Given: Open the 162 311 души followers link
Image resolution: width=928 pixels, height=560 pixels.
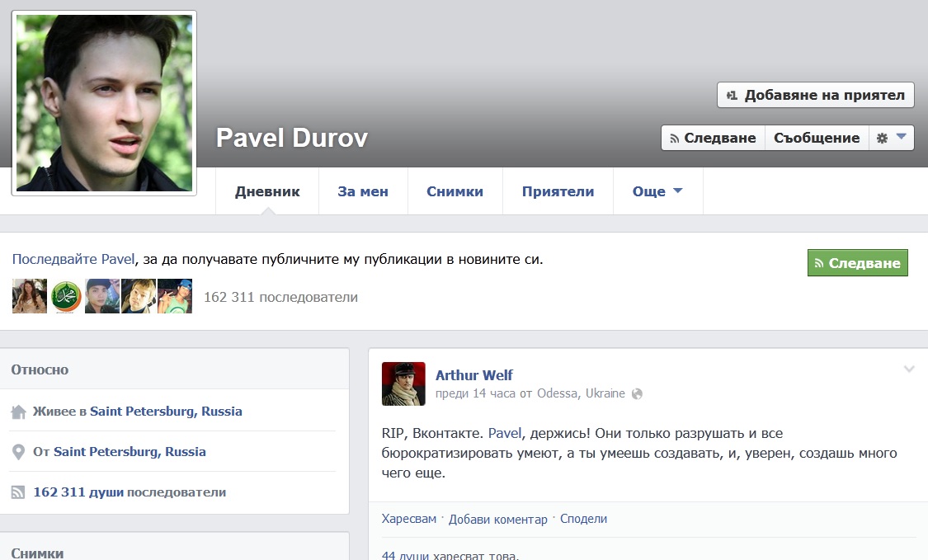Looking at the screenshot, I should (78, 492).
